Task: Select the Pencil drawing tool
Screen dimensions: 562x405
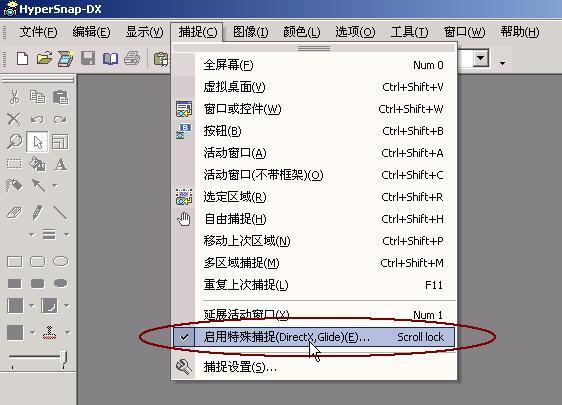Action: [37, 212]
